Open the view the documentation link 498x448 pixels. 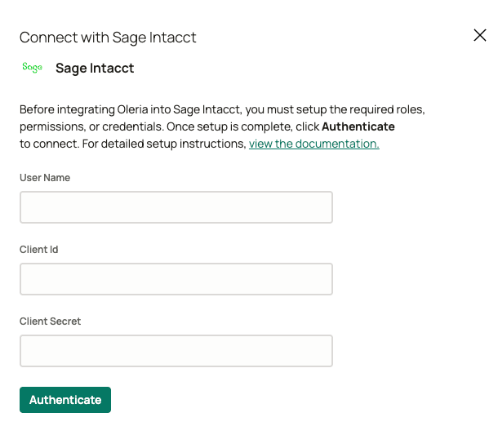(x=313, y=144)
